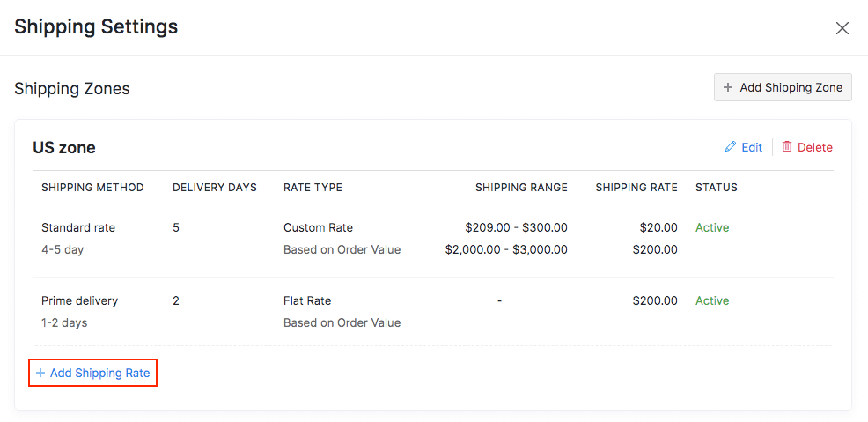Click Active status of Standard rate
This screenshot has width=868, height=422.
712,227
